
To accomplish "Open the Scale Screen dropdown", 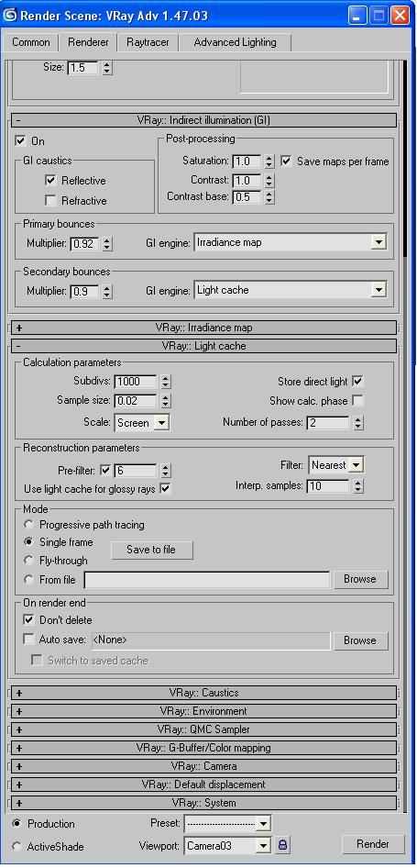I will [161, 423].
